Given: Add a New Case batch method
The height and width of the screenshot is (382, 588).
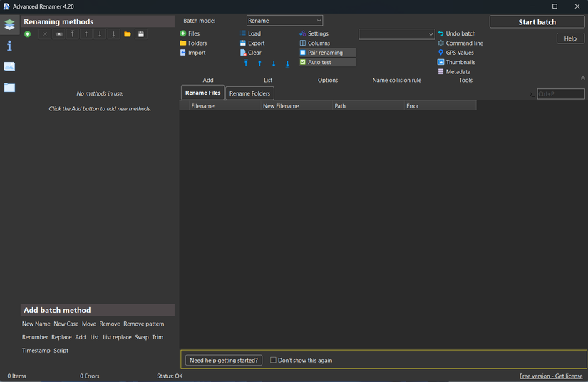Looking at the screenshot, I should tap(66, 324).
